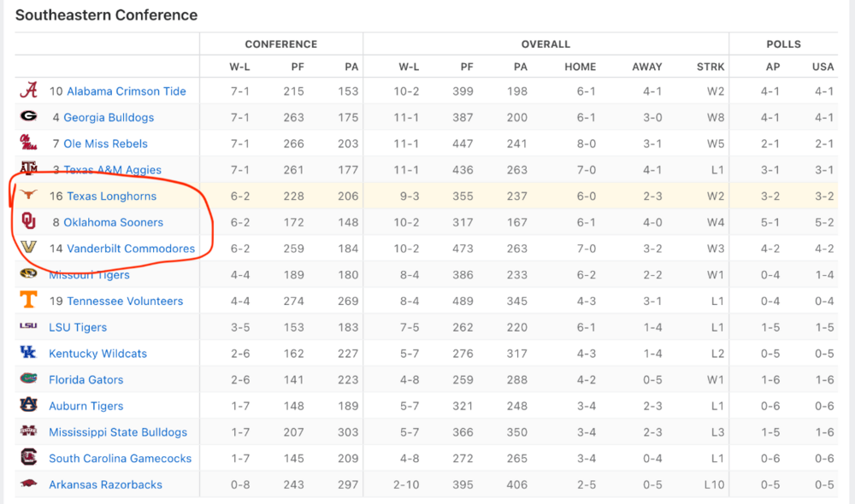Viewport: 855px width, 504px height.
Task: Click the Ole Miss Rebels logo
Action: click(x=29, y=143)
